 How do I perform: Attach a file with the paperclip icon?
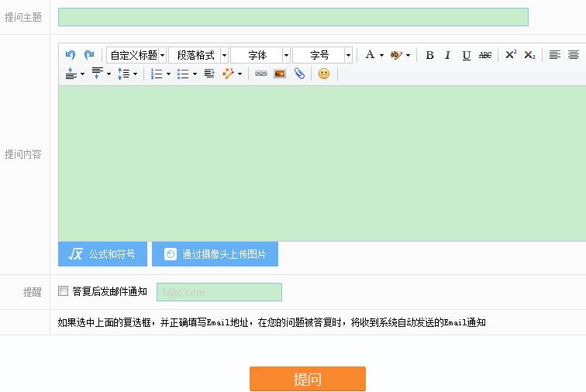[299, 74]
